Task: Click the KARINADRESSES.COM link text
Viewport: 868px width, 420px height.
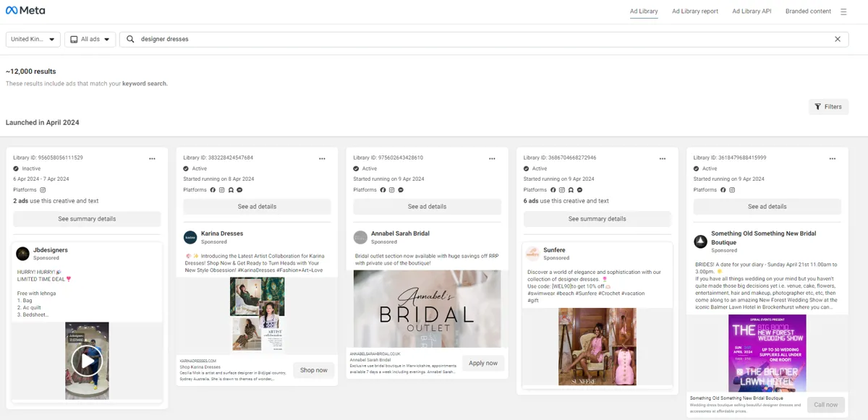Action: point(198,360)
